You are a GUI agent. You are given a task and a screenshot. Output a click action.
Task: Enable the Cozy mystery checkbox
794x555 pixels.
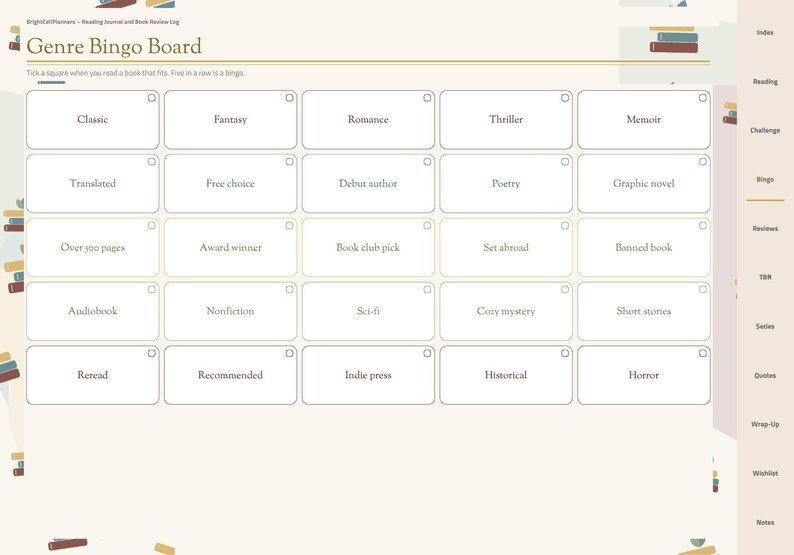tap(565, 289)
